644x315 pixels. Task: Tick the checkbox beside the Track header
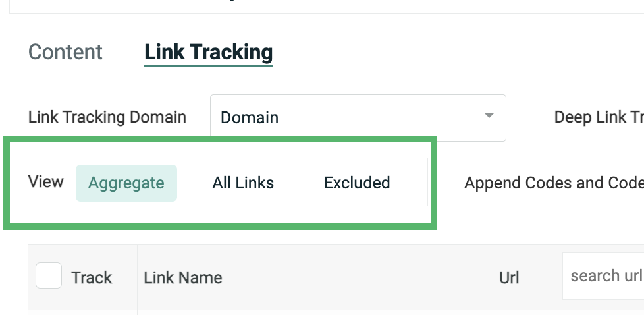point(49,275)
